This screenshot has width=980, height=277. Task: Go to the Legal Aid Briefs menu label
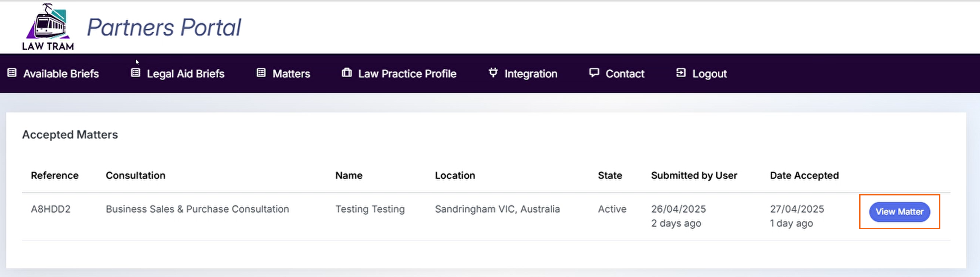[186, 74]
